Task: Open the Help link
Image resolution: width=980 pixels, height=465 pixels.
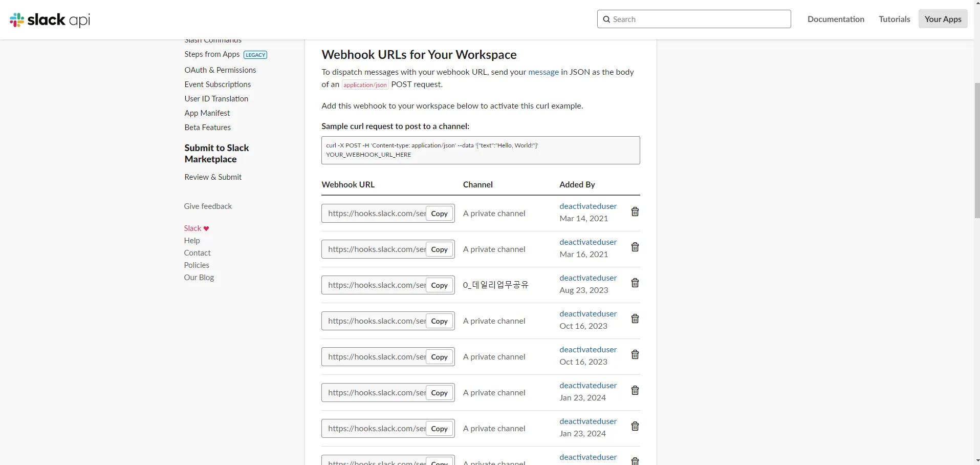Action: coord(192,241)
